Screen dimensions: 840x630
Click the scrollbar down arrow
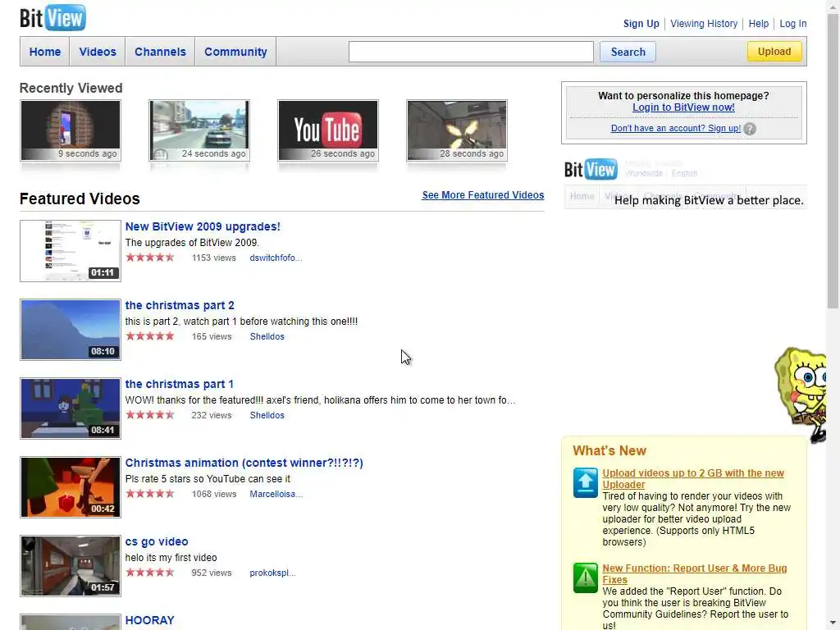833,623
